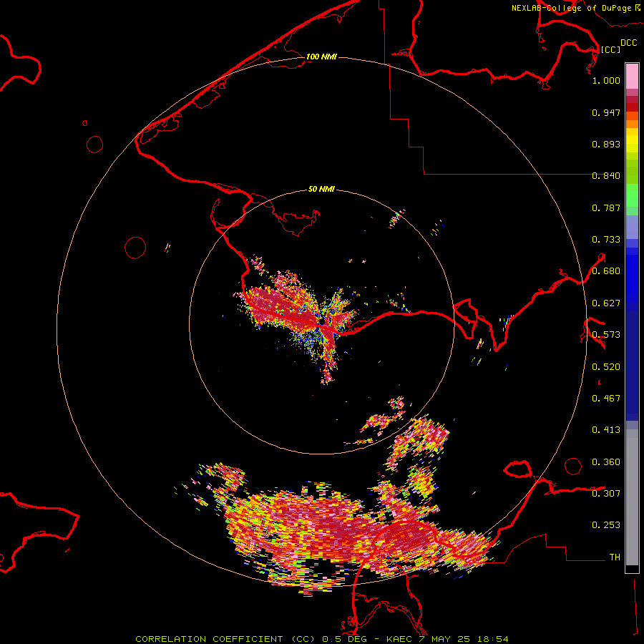Image resolution: width=644 pixels, height=644 pixels.
Task: Pick the yellow band of the color bar
Action: click(632, 140)
